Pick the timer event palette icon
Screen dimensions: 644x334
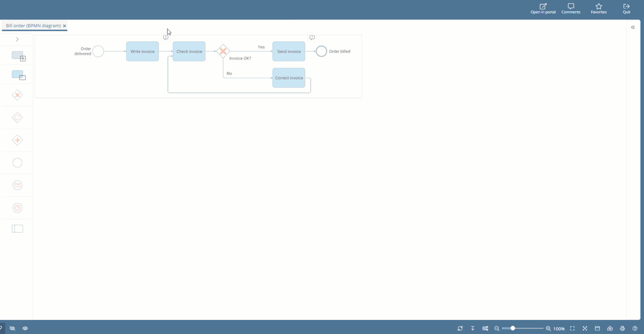pyautogui.click(x=17, y=208)
